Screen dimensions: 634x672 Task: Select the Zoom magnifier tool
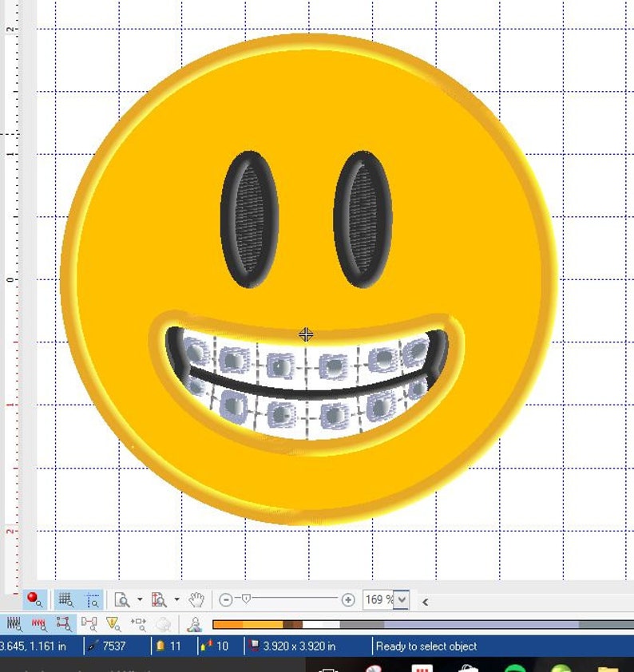[x=122, y=599]
